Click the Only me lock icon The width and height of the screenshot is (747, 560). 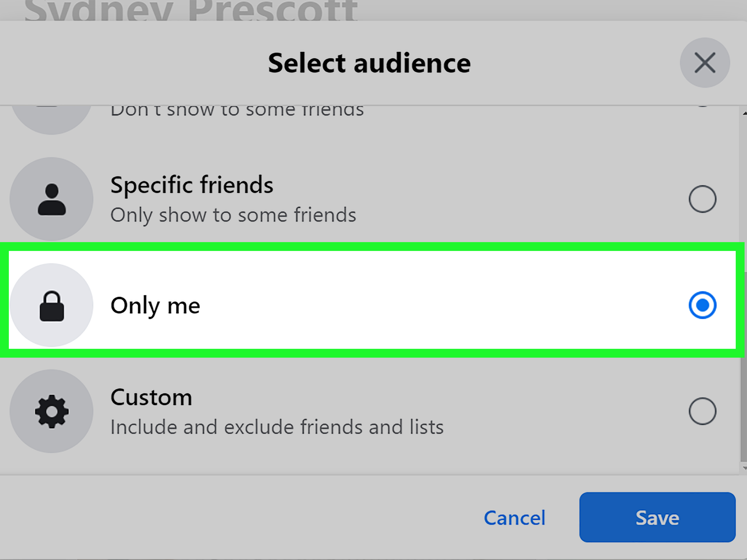(x=51, y=305)
